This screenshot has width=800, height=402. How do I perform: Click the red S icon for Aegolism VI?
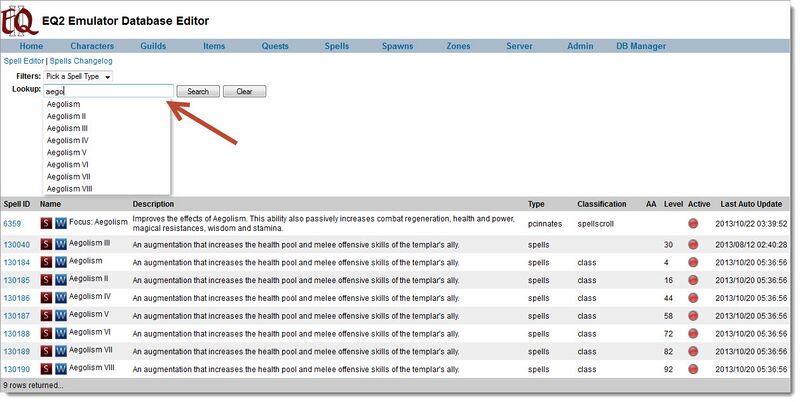pyautogui.click(x=46, y=334)
